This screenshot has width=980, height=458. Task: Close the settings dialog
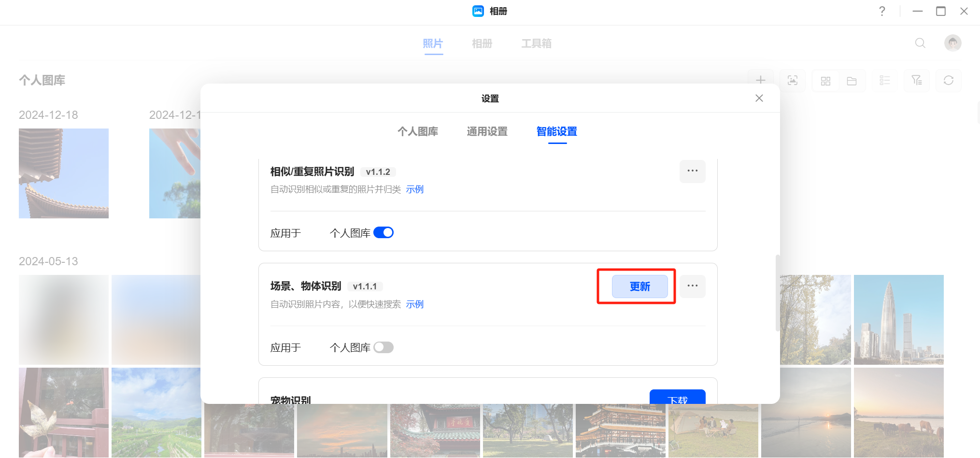point(759,98)
